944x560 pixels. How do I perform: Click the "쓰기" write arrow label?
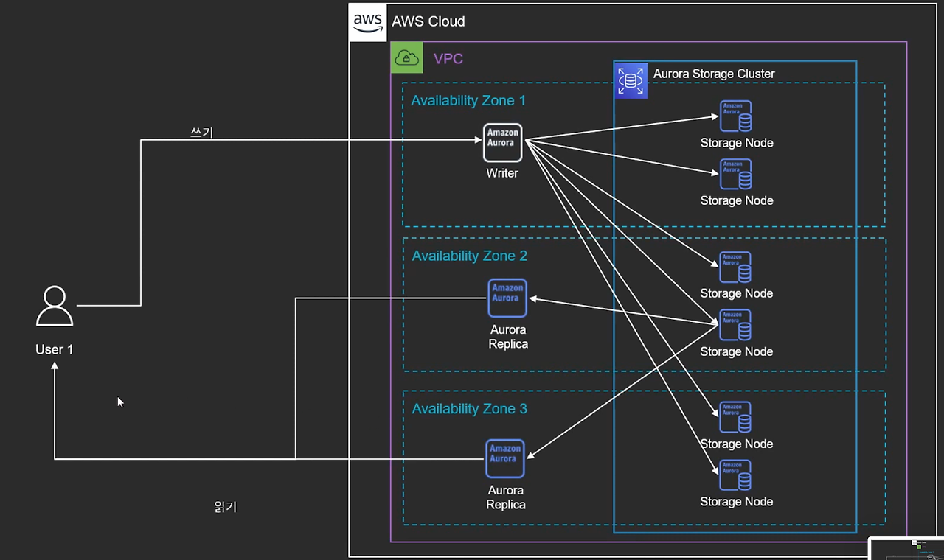click(x=202, y=132)
